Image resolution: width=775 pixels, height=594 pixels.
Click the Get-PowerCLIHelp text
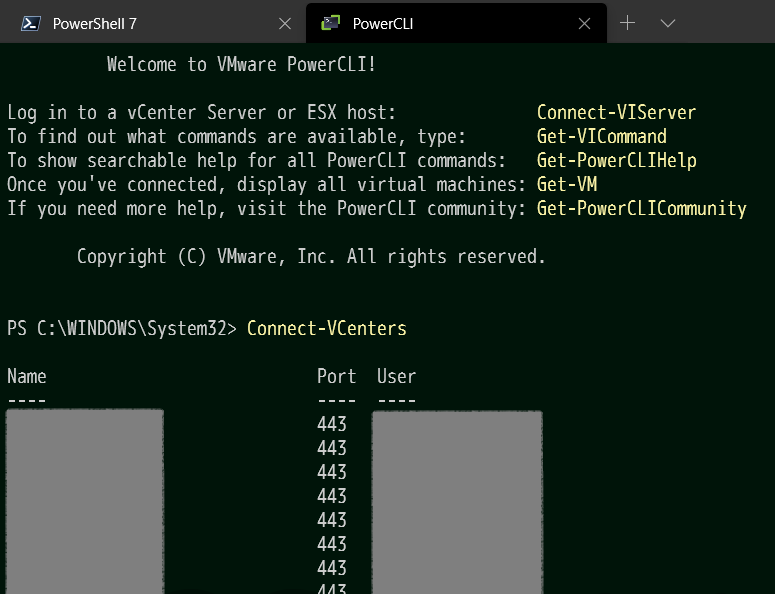(x=616, y=161)
